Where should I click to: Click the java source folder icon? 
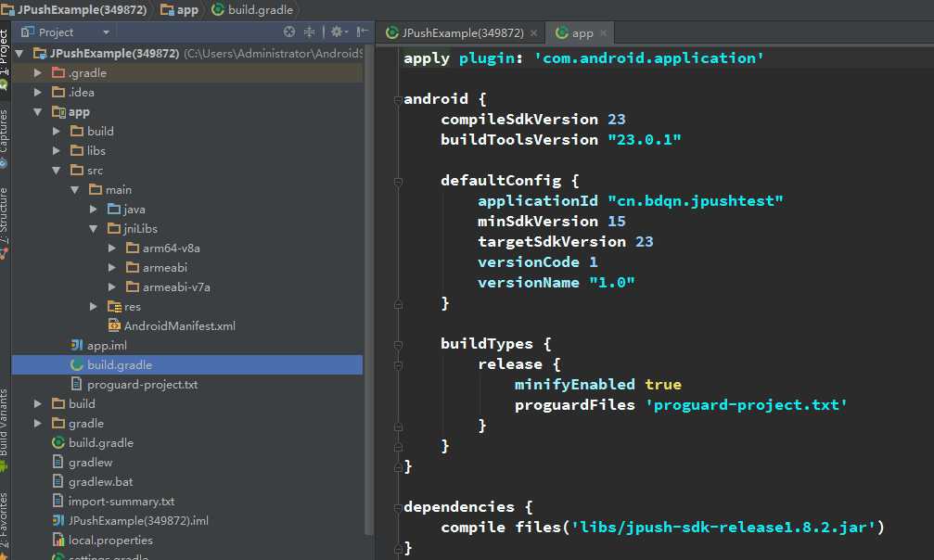114,210
